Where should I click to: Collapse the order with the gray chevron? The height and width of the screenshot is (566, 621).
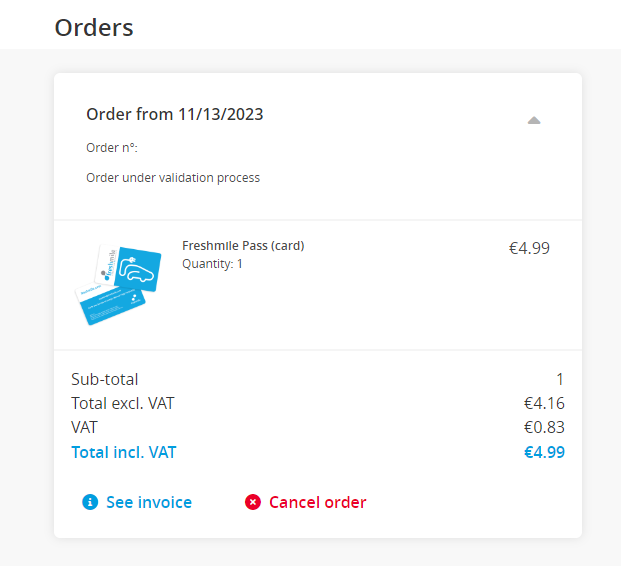(x=534, y=120)
